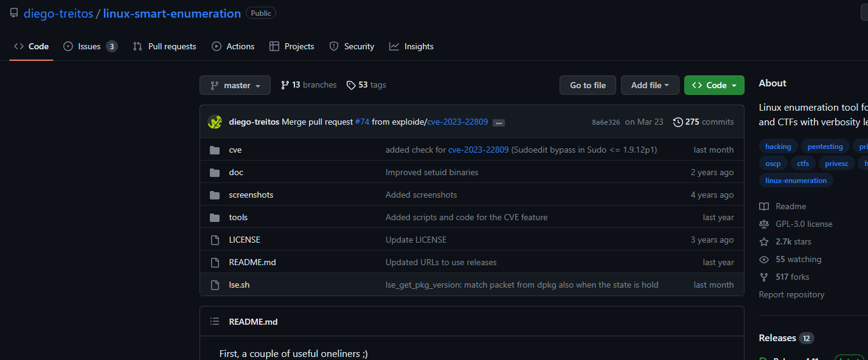View the 53 tags link

[x=366, y=85]
